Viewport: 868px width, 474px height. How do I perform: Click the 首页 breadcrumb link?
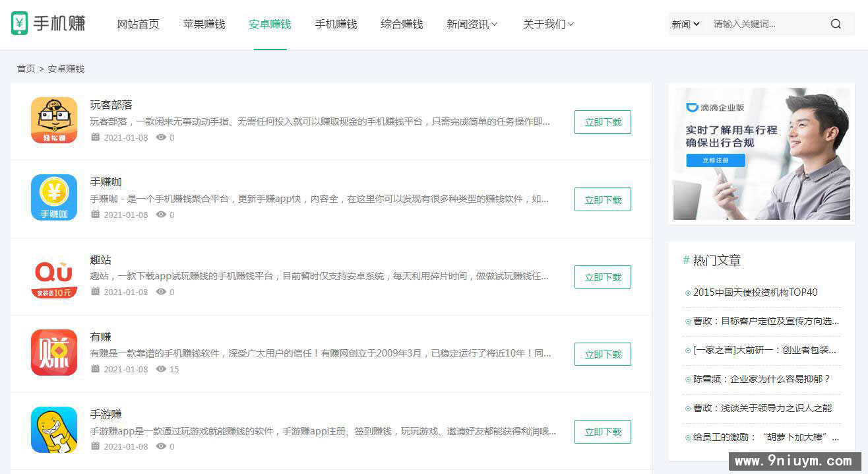click(x=25, y=69)
